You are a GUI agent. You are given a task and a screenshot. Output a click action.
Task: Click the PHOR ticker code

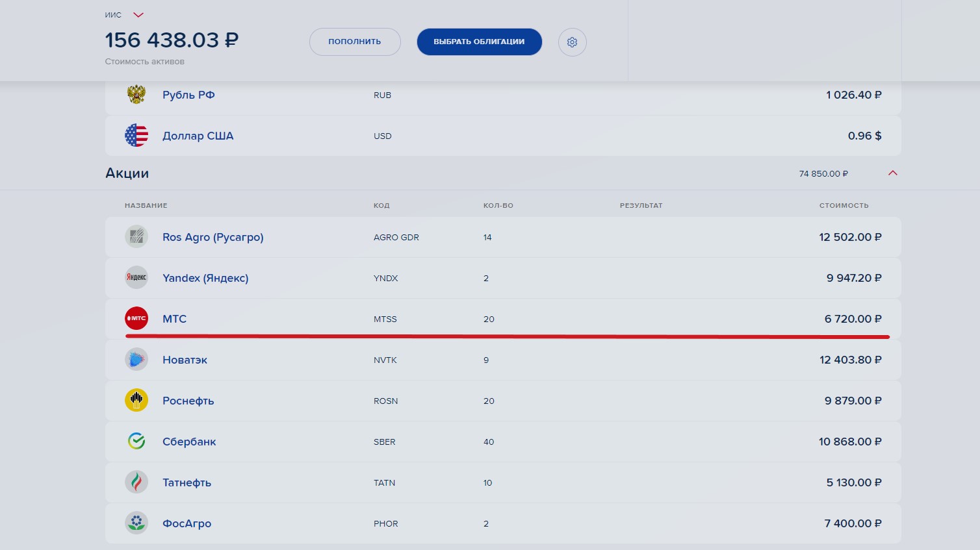tap(386, 523)
